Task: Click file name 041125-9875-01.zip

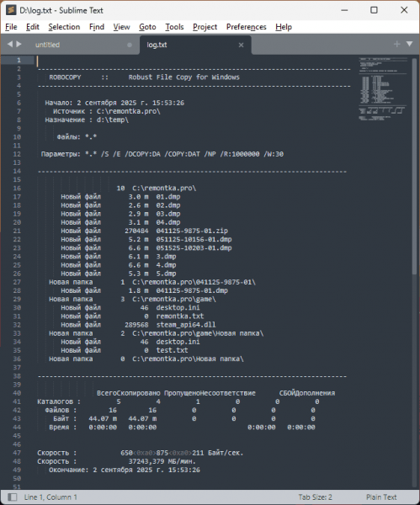Action: click(x=192, y=231)
